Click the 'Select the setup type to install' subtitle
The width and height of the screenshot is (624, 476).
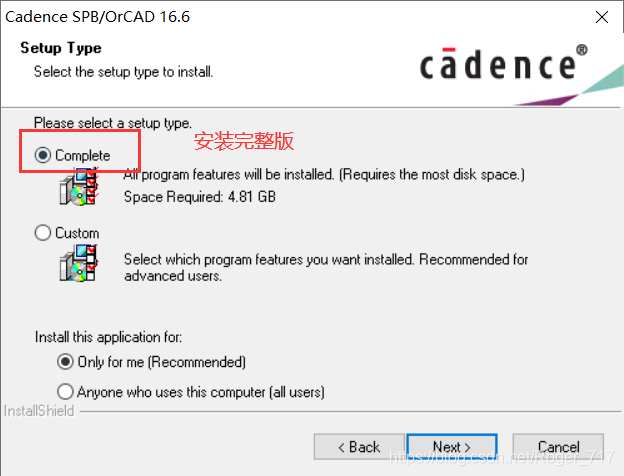[x=123, y=72]
